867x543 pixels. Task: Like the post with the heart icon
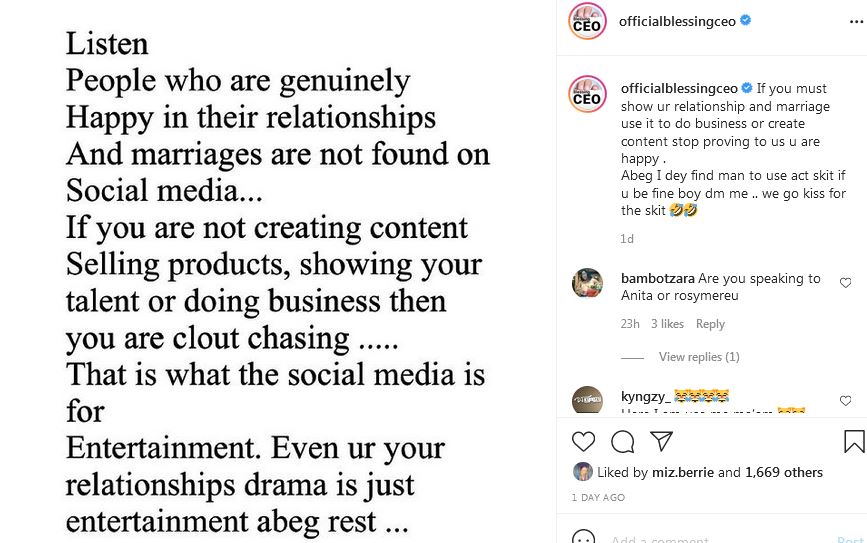pos(583,441)
